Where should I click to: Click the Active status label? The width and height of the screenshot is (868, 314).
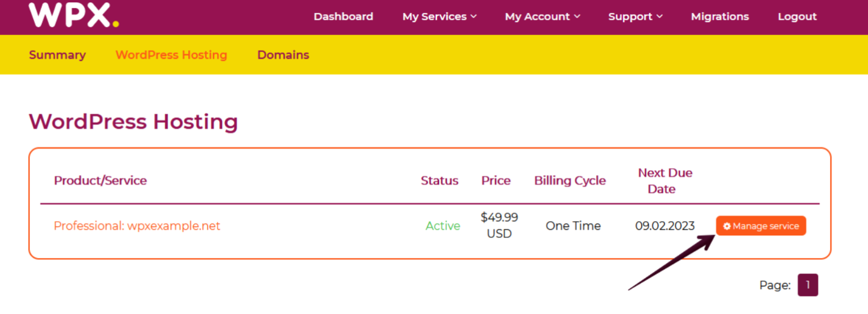pyautogui.click(x=442, y=226)
